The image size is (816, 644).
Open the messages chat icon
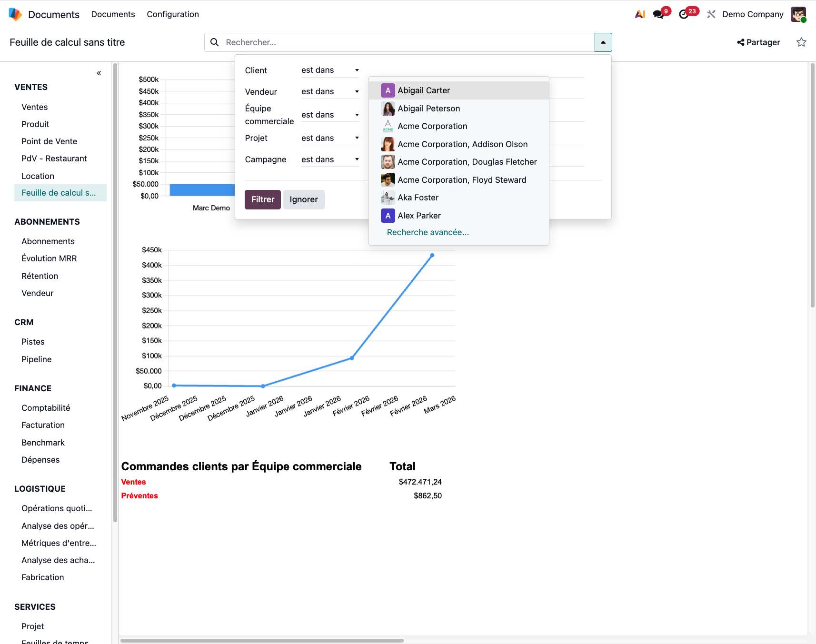point(658,14)
